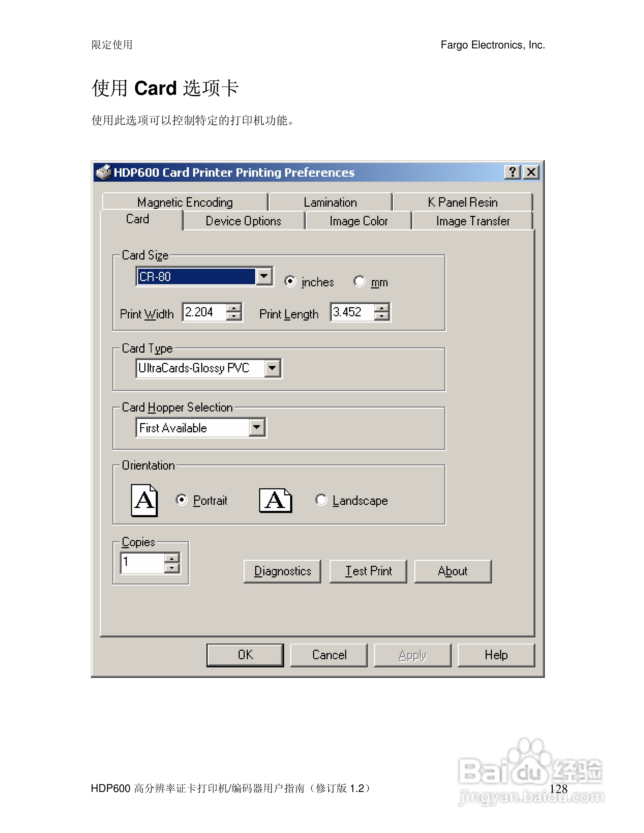Decrease Copies count with down arrow
This screenshot has width=644, height=833.
click(x=172, y=568)
